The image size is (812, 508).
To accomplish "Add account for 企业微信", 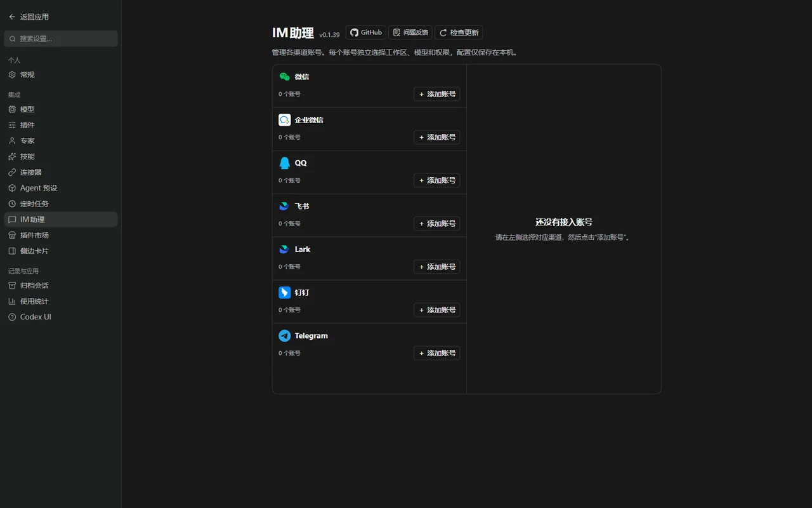I will pyautogui.click(x=437, y=137).
